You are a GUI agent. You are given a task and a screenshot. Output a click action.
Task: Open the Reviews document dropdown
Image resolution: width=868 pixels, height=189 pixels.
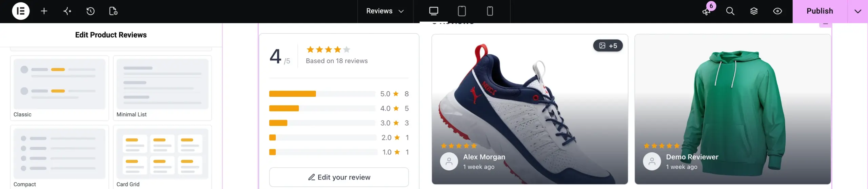click(385, 11)
